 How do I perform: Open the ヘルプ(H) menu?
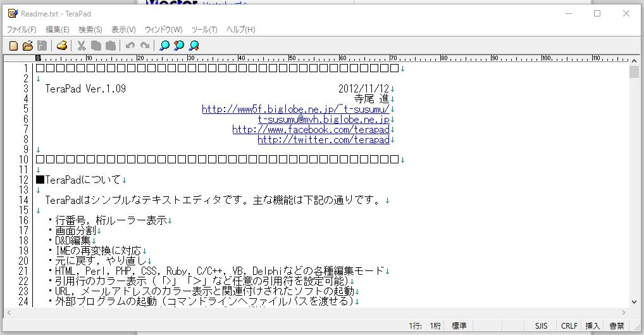tap(240, 30)
